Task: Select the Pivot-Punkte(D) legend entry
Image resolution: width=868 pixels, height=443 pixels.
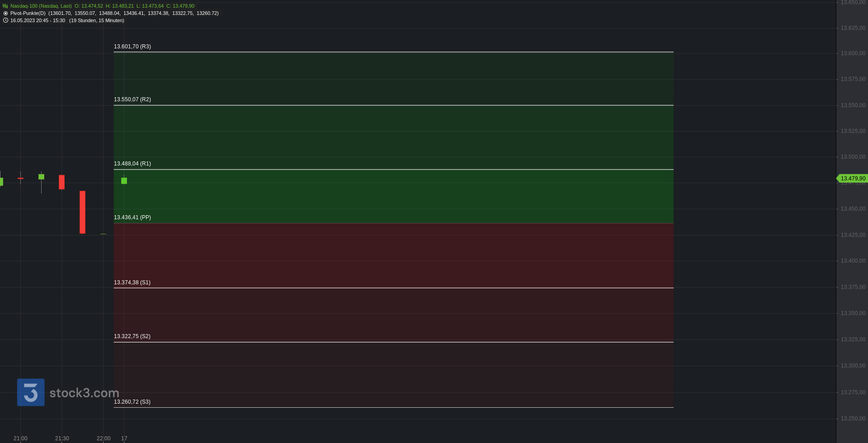Action: pos(28,13)
